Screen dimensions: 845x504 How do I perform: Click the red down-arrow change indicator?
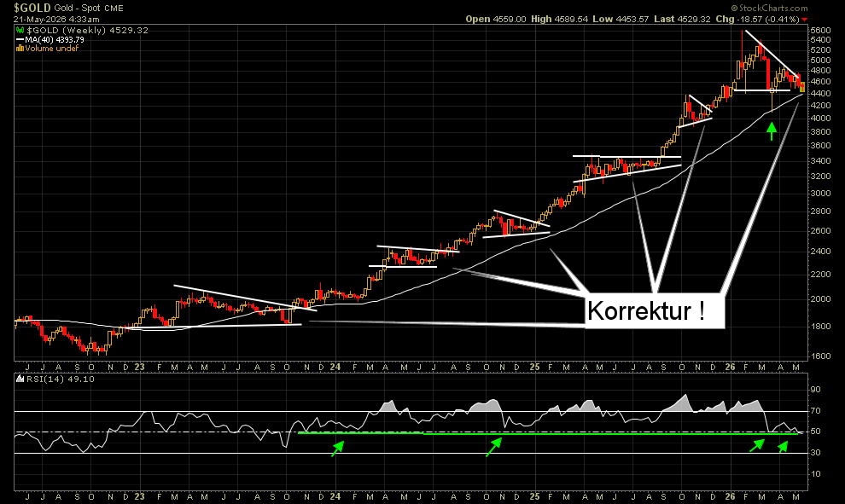pos(804,20)
